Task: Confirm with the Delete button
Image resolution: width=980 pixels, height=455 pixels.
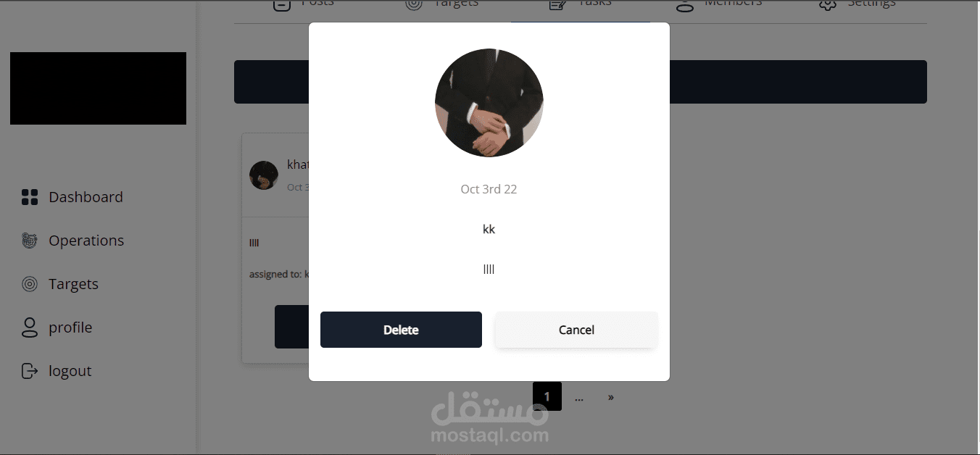Action: pos(401,330)
